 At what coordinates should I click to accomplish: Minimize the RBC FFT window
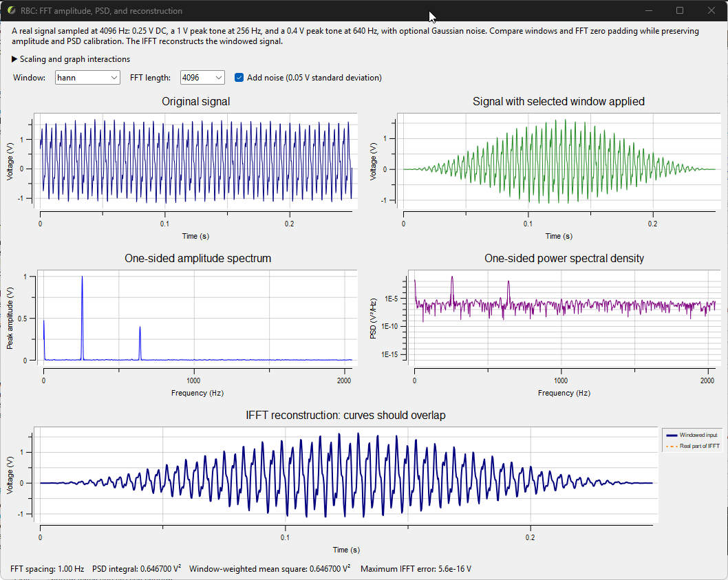click(649, 10)
